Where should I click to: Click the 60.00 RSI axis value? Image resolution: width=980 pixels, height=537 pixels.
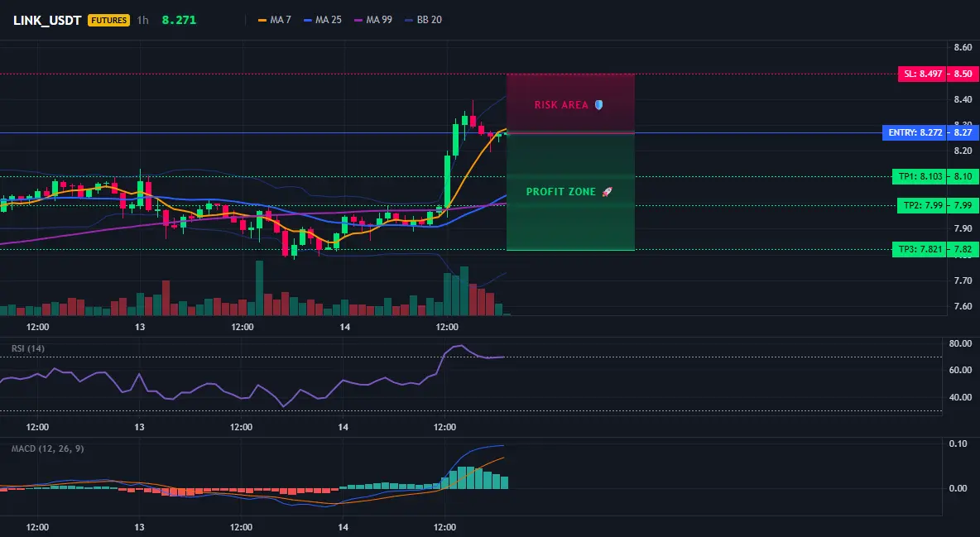tap(961, 370)
